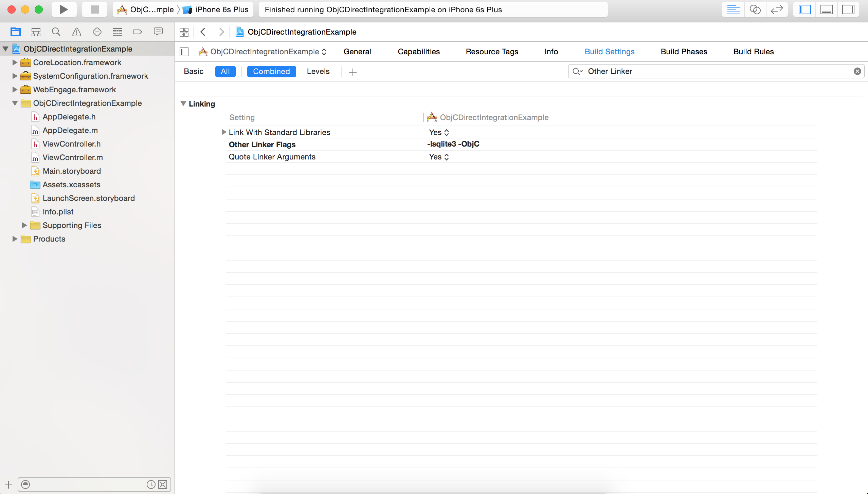
Task: Click the Other Linker search field
Action: [x=717, y=71]
